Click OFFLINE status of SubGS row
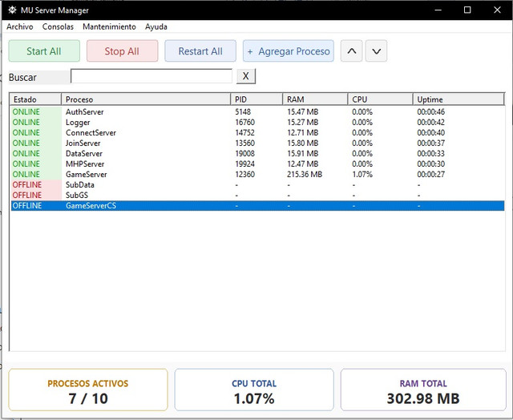 (27, 196)
